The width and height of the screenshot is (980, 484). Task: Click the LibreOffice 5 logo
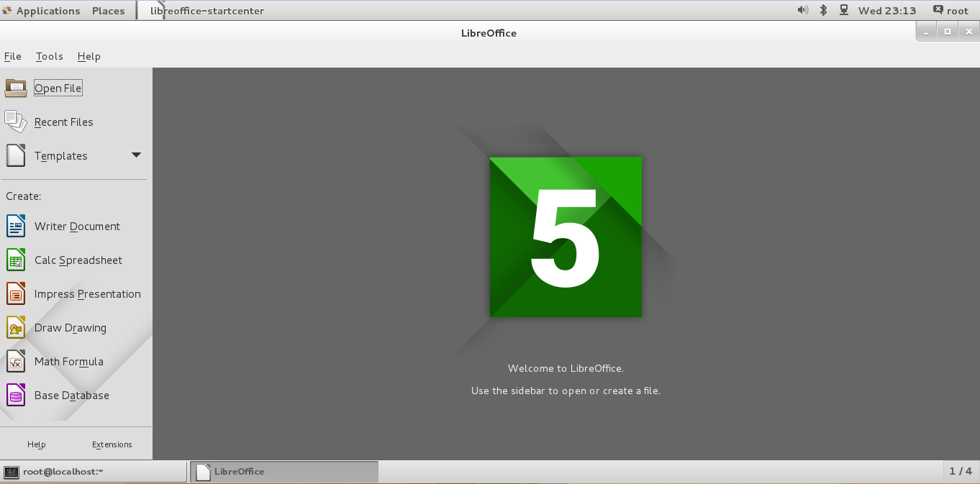[x=566, y=237]
